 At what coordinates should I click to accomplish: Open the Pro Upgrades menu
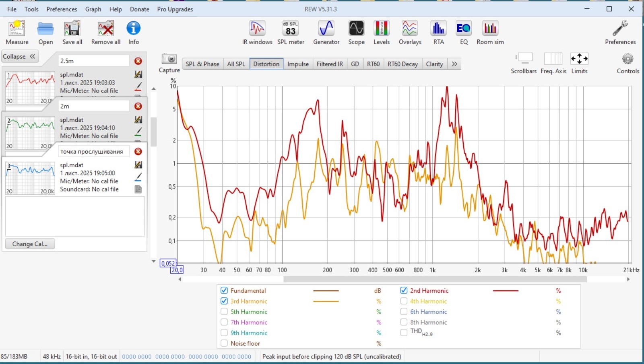(x=175, y=9)
